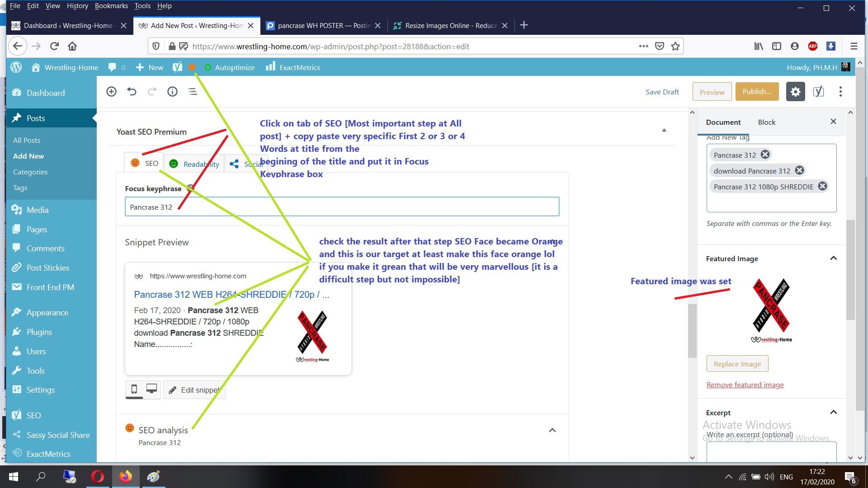This screenshot has width=868, height=488.
Task: Click Replace Image button
Action: (x=737, y=364)
